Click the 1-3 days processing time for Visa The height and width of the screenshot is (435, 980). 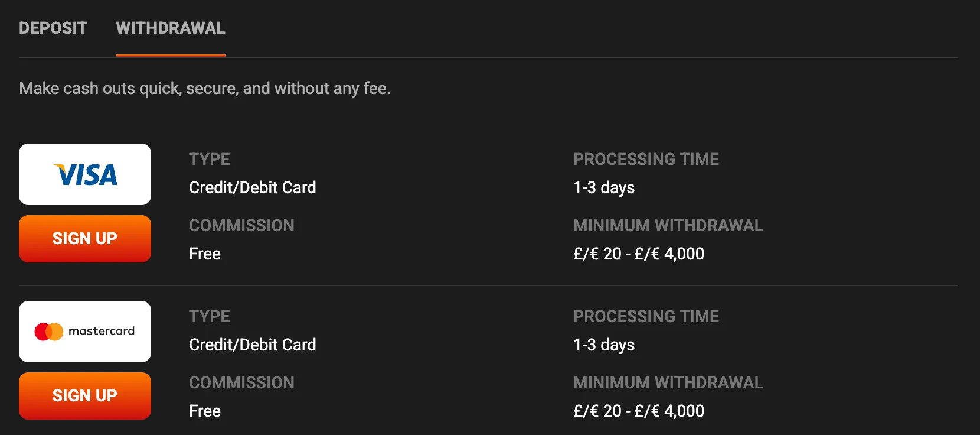click(x=603, y=187)
